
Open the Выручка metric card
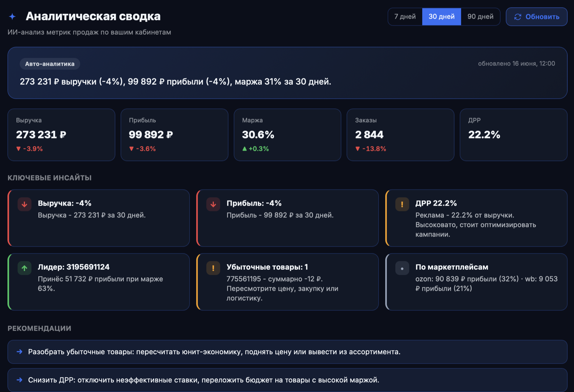(x=61, y=135)
